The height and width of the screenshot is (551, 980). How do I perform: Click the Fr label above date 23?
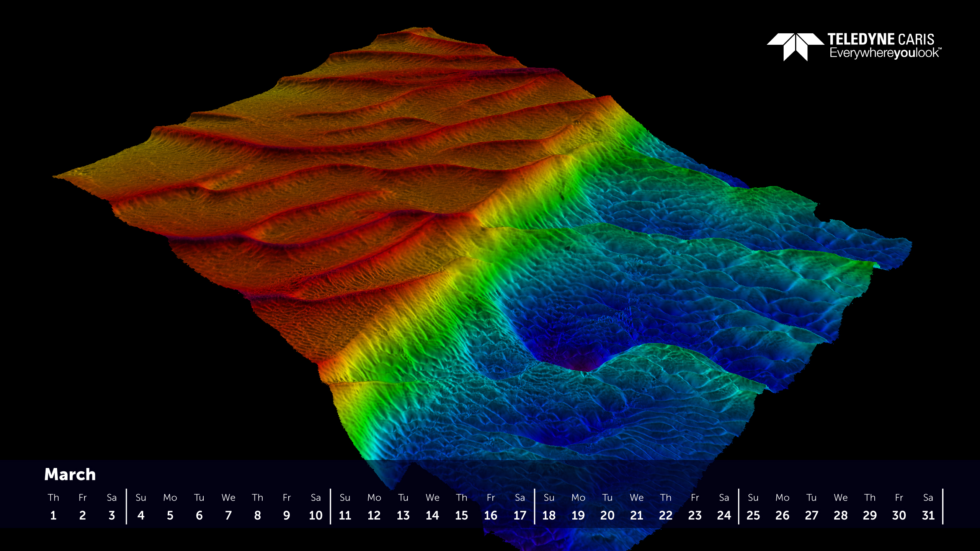[x=695, y=497]
